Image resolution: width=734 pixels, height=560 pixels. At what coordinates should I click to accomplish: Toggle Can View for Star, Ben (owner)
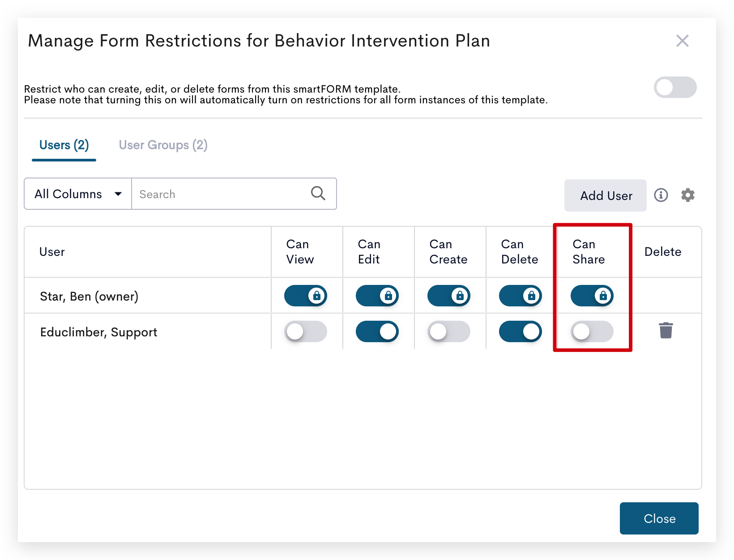pyautogui.click(x=306, y=296)
